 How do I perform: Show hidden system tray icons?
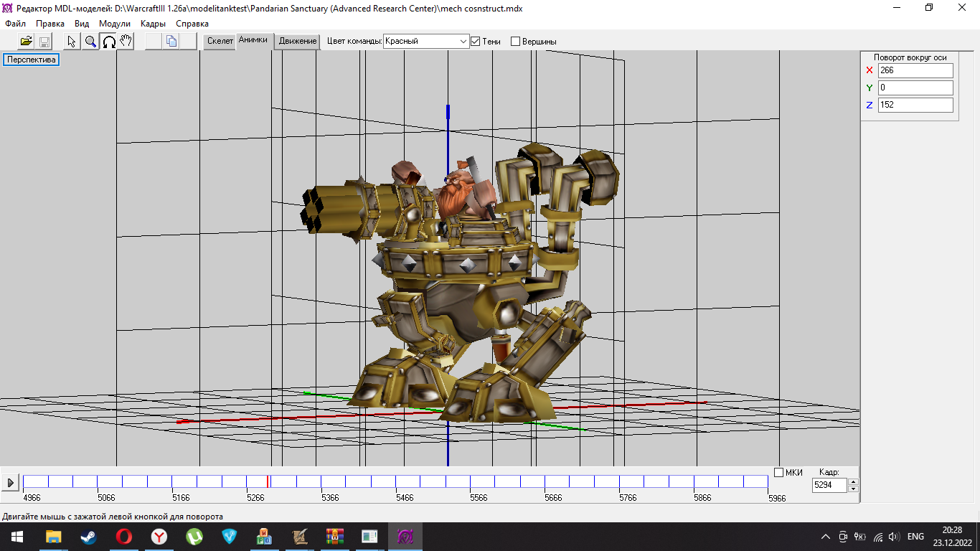click(x=826, y=537)
